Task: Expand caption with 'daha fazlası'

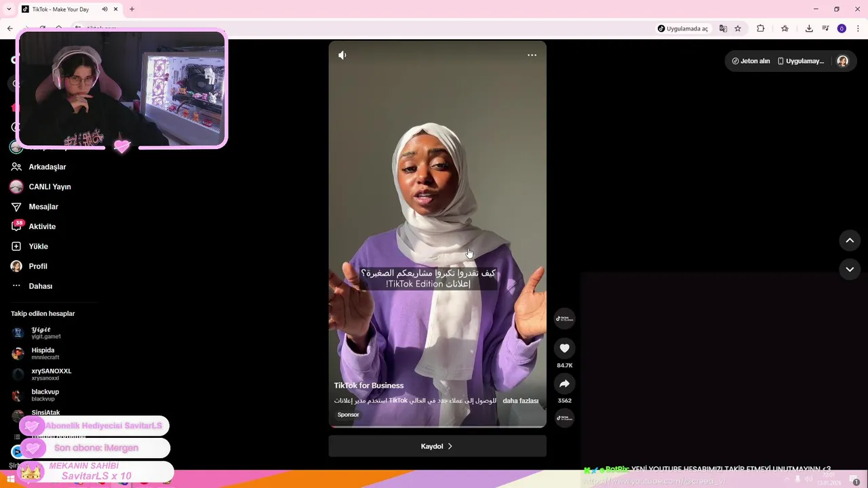Action: (x=520, y=401)
